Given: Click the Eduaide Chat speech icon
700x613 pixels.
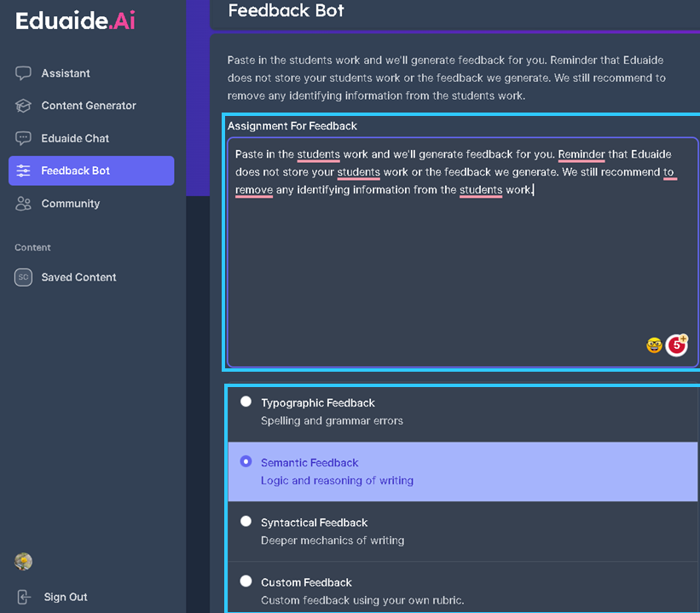Looking at the screenshot, I should coord(23,138).
